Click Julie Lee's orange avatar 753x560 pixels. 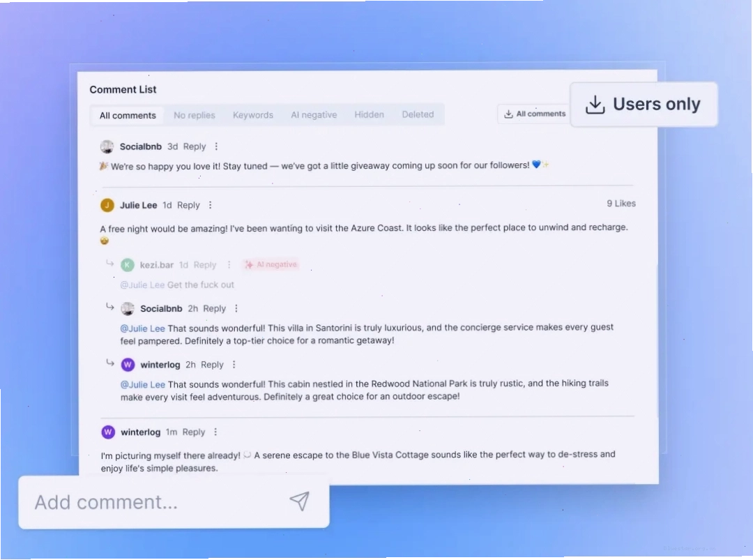pyautogui.click(x=107, y=205)
